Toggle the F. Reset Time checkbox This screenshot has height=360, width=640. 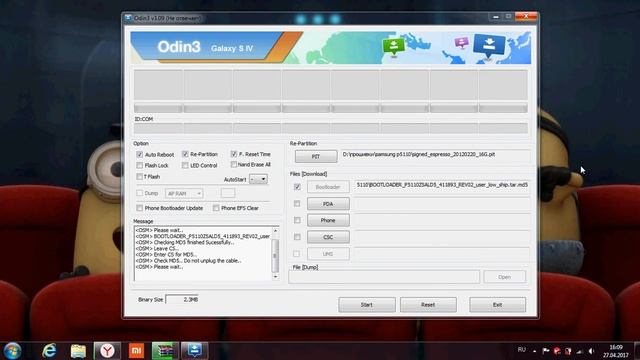233,154
